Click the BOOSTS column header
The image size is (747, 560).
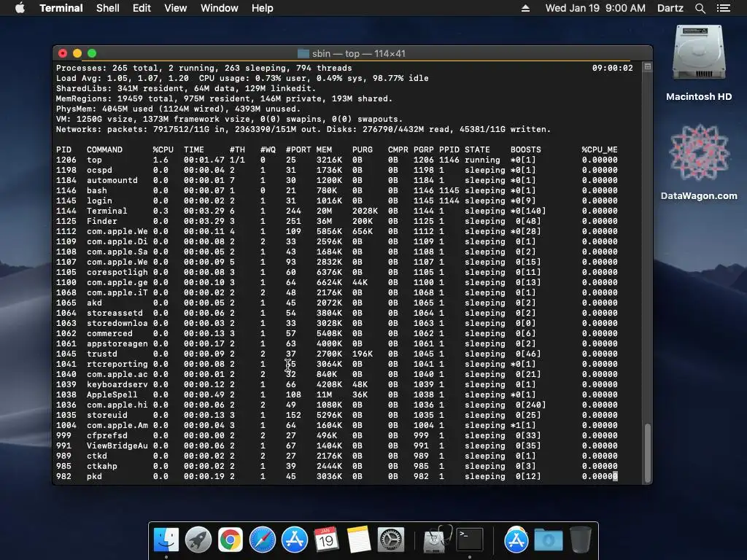point(525,149)
